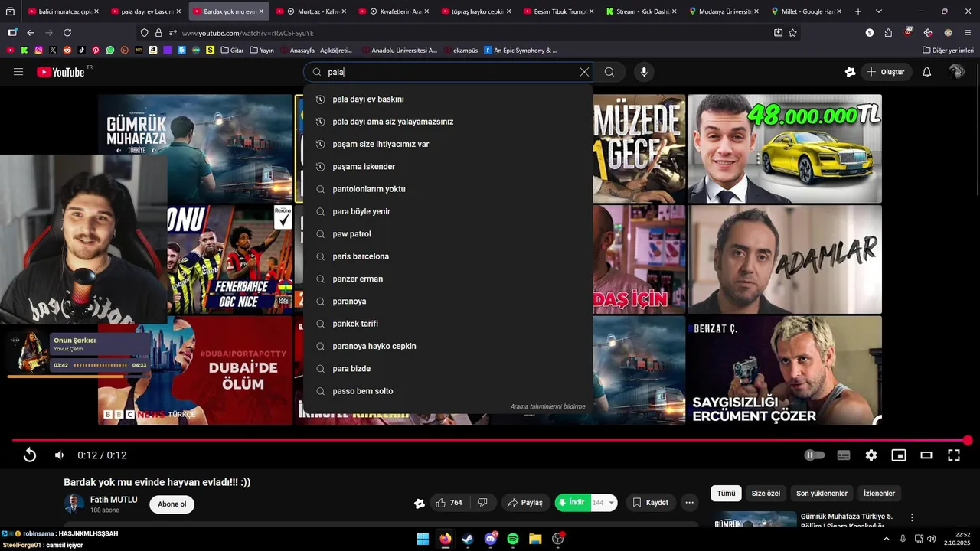Save the video with Kaydet
The height and width of the screenshot is (551, 980).
[650, 503]
